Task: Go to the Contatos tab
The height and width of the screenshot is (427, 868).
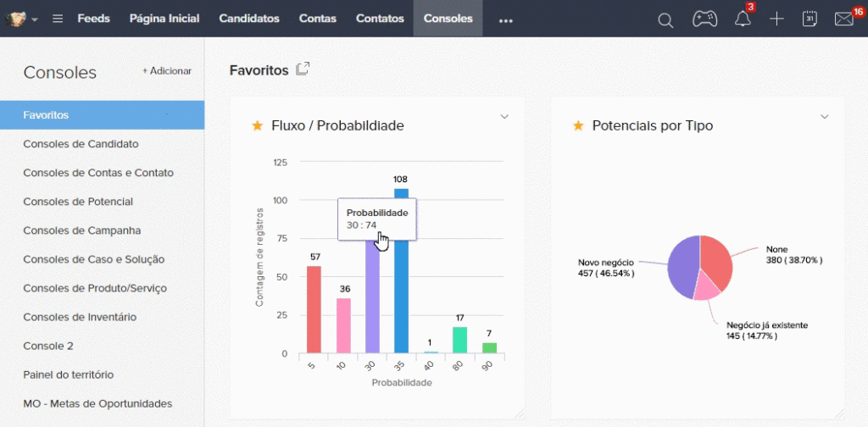Action: coord(380,19)
